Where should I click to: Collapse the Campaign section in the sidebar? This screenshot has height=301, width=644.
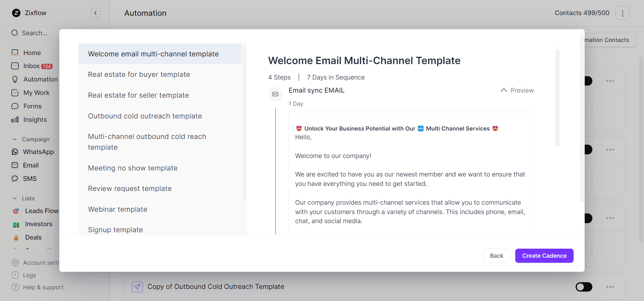click(15, 139)
